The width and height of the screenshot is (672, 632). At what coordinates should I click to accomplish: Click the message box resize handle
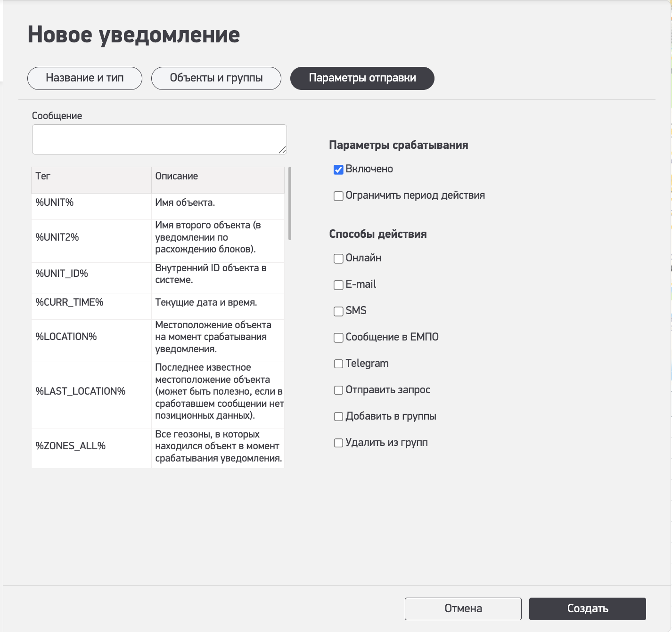coord(282,150)
